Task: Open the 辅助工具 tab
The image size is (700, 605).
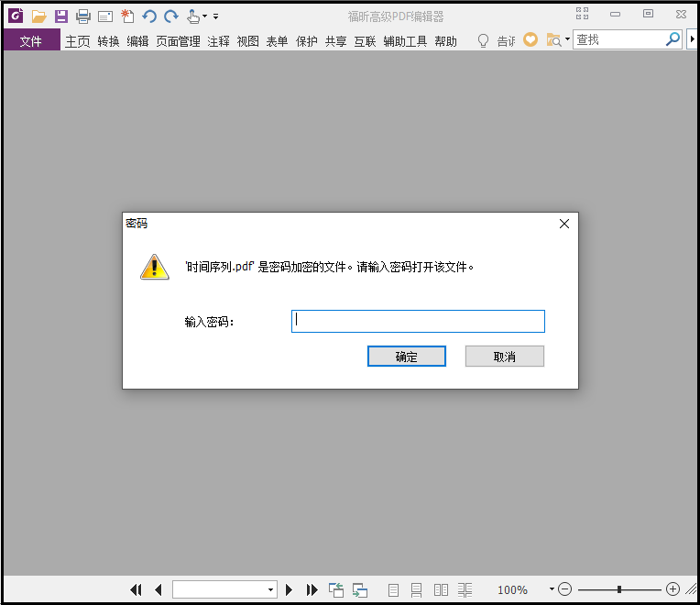Action: [405, 41]
